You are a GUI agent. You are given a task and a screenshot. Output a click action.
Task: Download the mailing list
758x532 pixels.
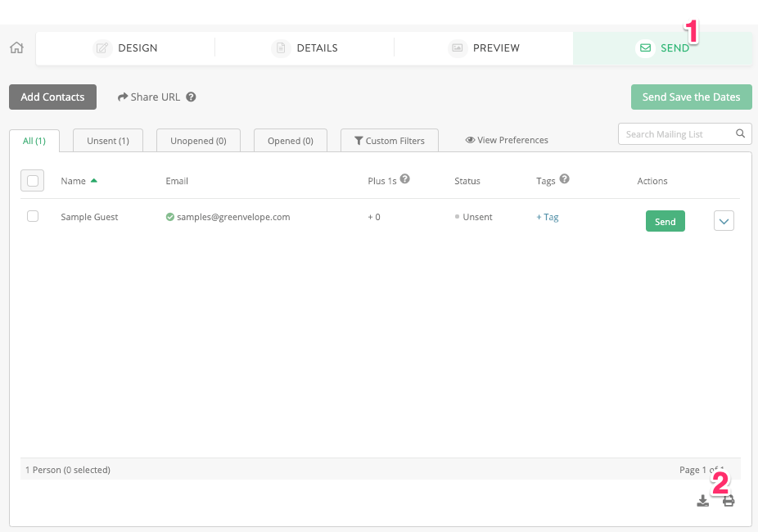[x=702, y=500]
